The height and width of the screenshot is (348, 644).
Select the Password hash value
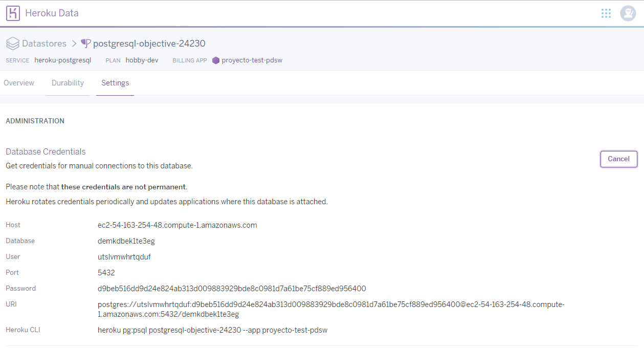(232, 289)
